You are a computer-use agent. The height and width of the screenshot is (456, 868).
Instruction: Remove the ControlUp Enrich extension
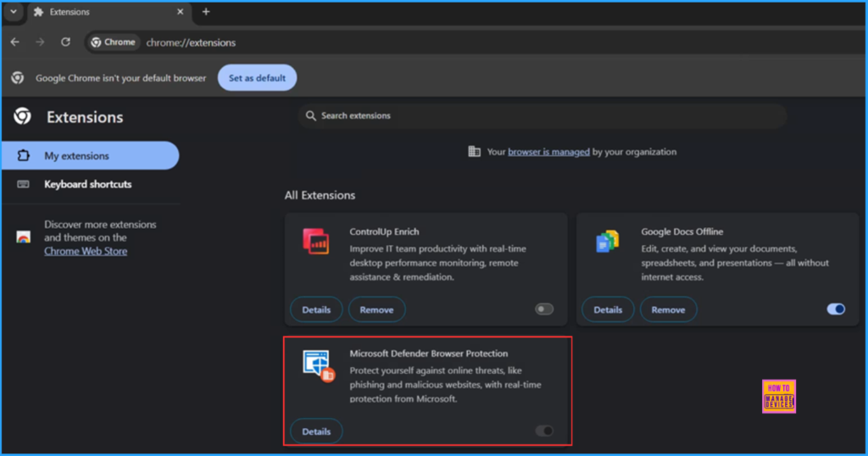tap(376, 310)
